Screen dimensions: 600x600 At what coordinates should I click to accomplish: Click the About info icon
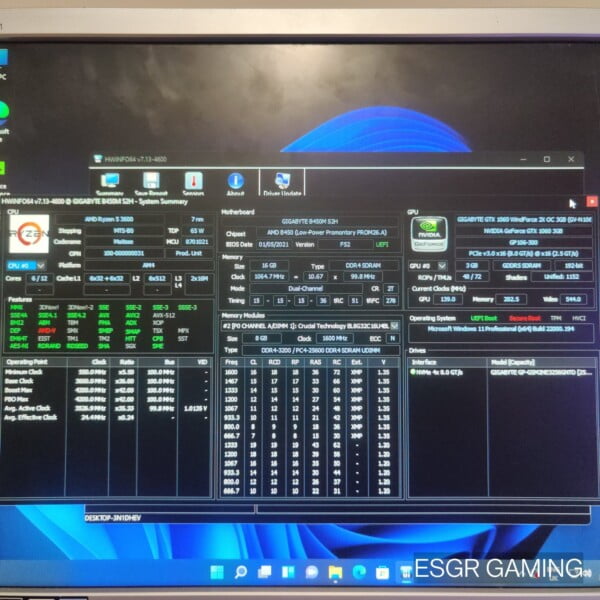(x=236, y=184)
